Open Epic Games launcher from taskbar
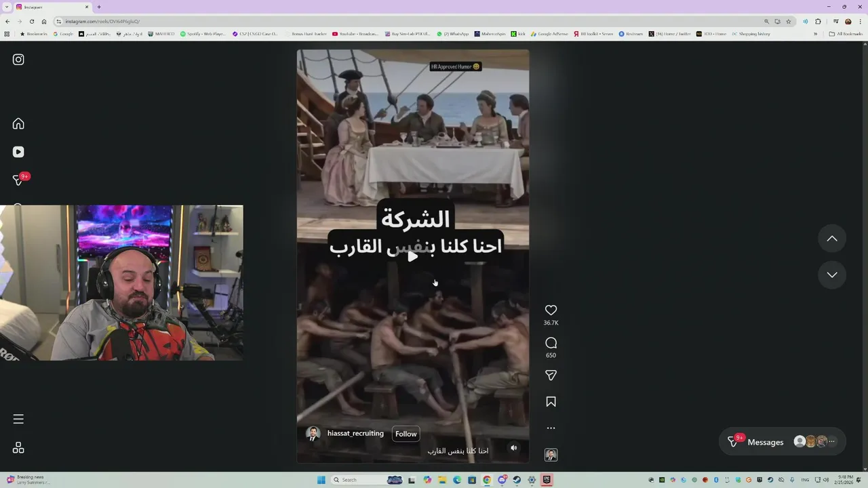The height and width of the screenshot is (488, 868). (547, 480)
